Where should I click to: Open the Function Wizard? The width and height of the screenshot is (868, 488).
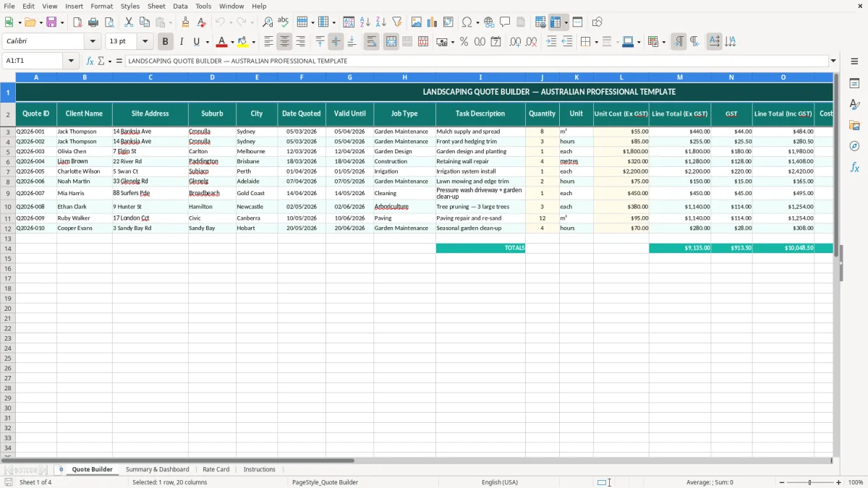pos(90,61)
